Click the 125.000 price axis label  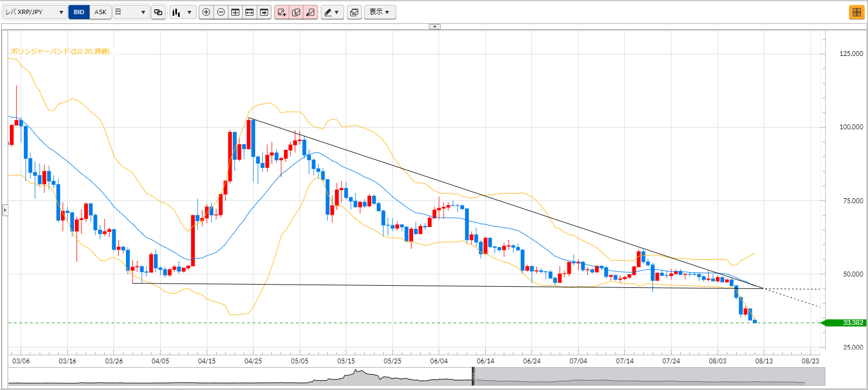[x=851, y=54]
